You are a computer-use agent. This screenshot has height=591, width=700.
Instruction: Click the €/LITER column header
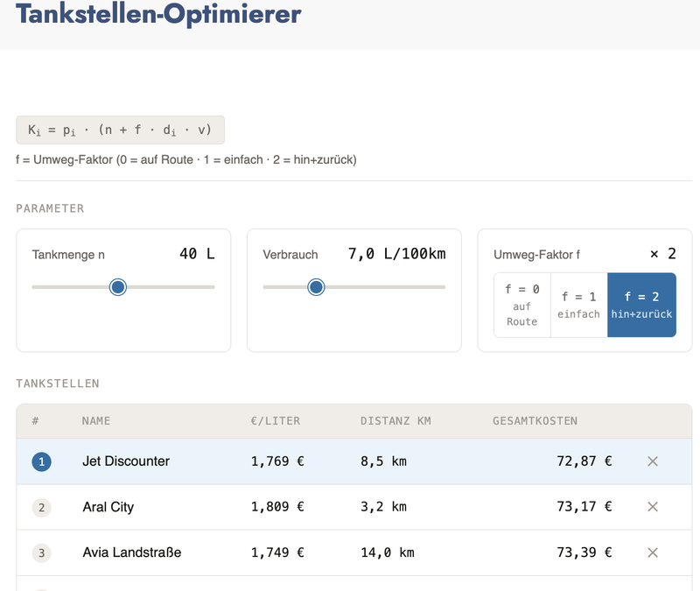tap(276, 421)
